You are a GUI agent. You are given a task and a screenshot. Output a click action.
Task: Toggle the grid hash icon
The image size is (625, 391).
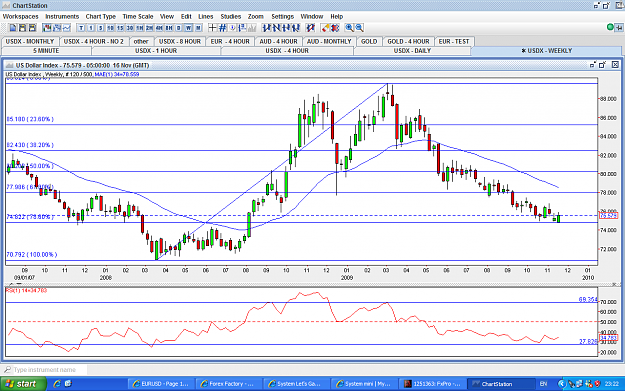tap(222, 28)
